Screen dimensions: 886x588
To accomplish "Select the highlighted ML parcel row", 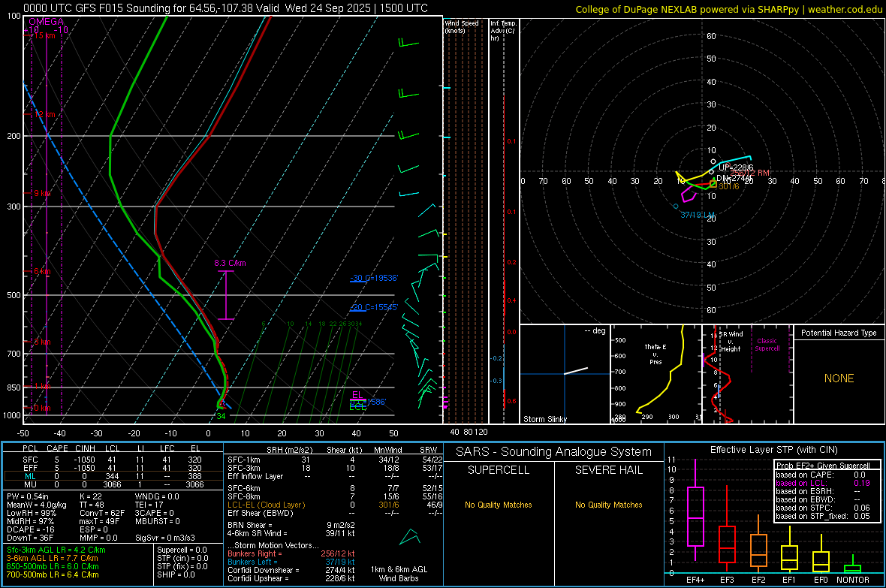I will pyautogui.click(x=113, y=476).
